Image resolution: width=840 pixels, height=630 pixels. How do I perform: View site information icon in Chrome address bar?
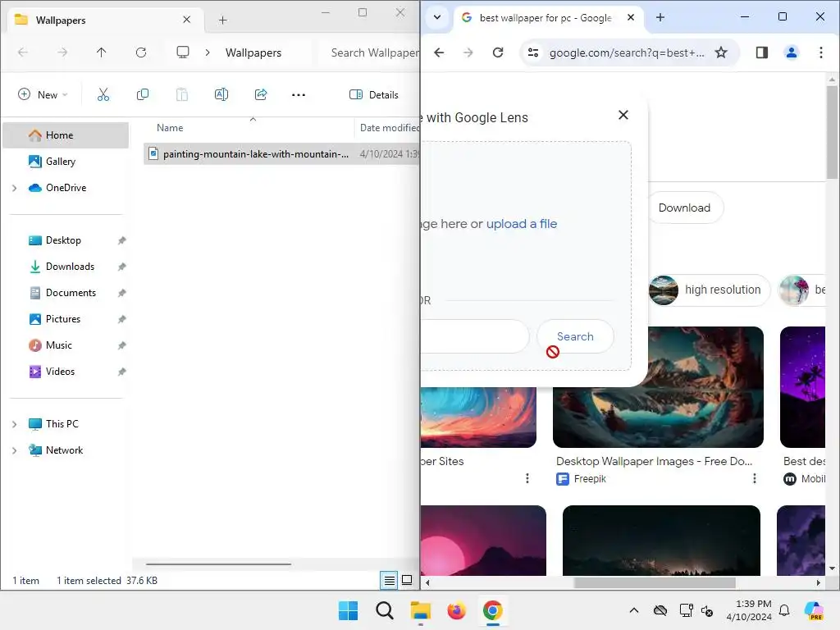533,52
